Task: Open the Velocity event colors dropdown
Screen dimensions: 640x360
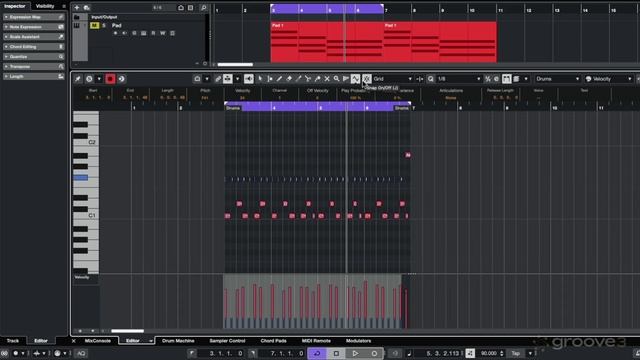Action: (609, 79)
